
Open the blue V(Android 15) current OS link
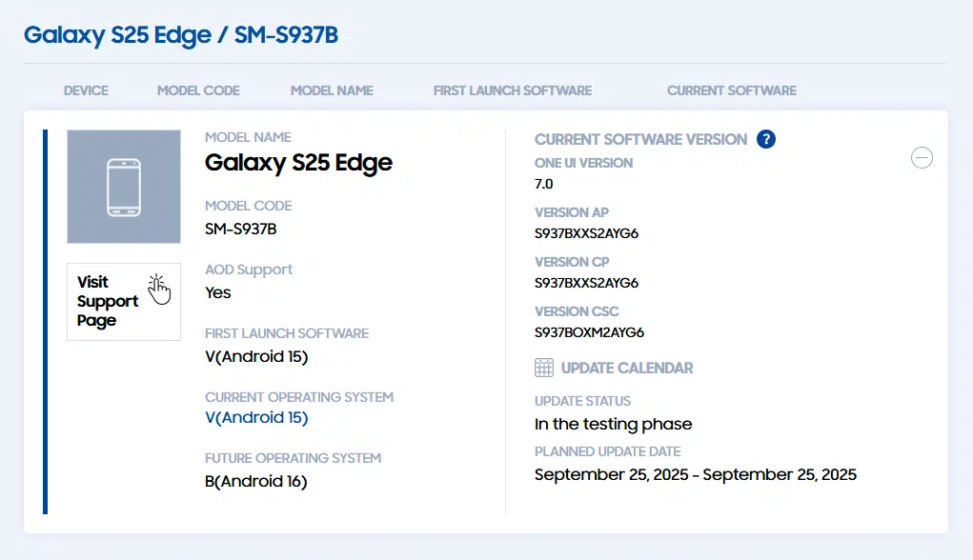pos(256,418)
